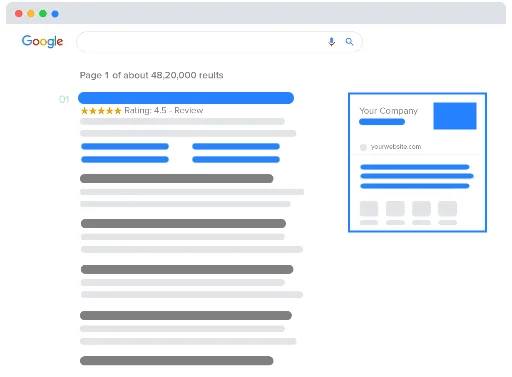
Task: Click inside the Google search box
Action: (219, 42)
